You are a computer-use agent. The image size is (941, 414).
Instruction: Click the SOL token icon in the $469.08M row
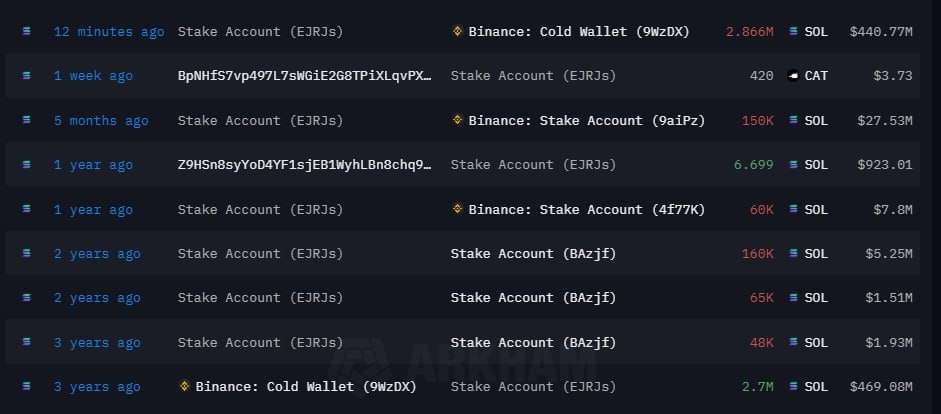tap(793, 387)
